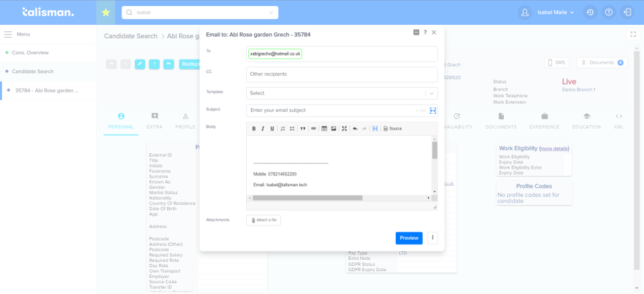Minimize the email dialog
This screenshot has width=644, height=294.
416,32
